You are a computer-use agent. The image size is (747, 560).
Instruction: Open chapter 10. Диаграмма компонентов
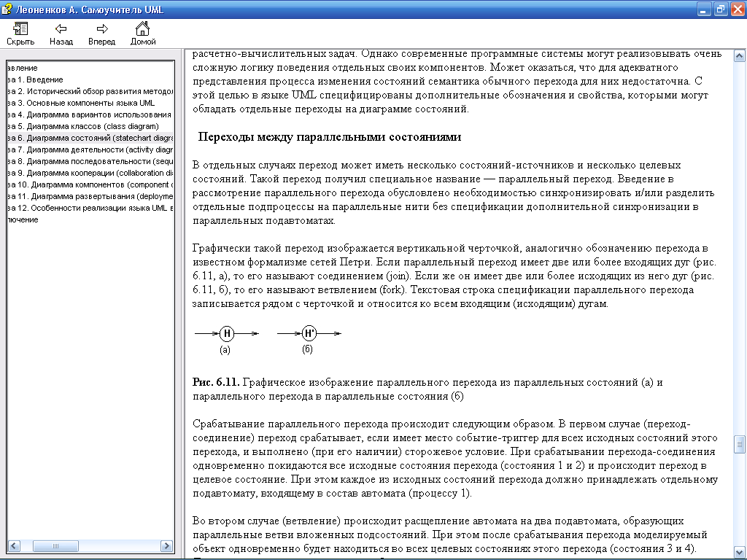coord(90,184)
